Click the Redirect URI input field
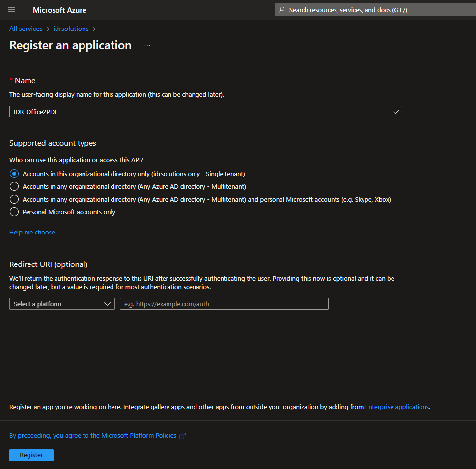476x469 pixels. (x=224, y=304)
